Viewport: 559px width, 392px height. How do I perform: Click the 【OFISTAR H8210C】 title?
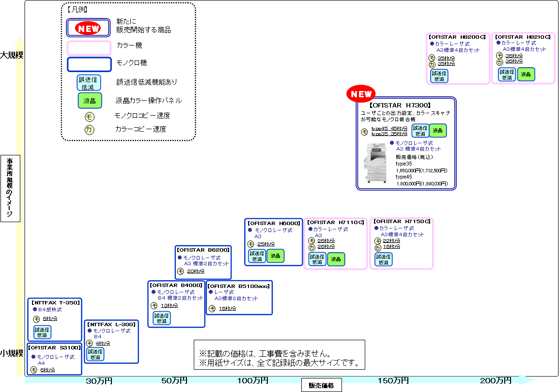coord(523,37)
